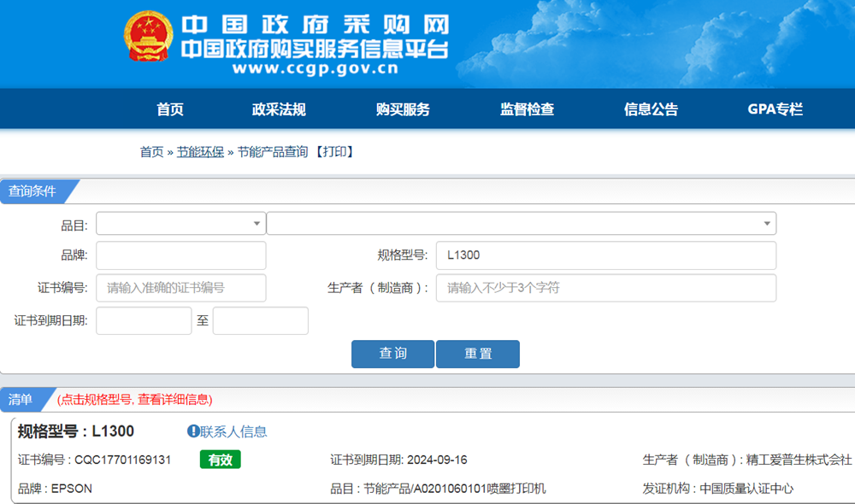Click the info icon beside 联系人信息

tap(193, 431)
